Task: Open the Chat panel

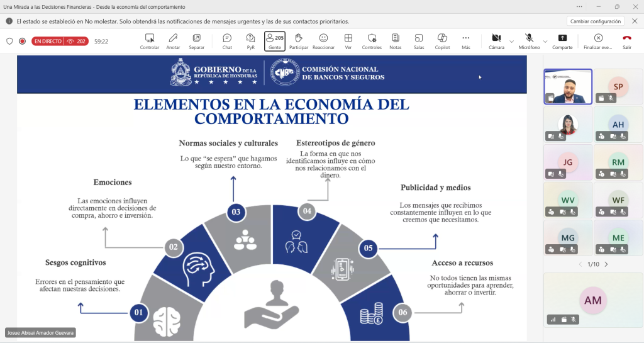Action: pos(227,42)
